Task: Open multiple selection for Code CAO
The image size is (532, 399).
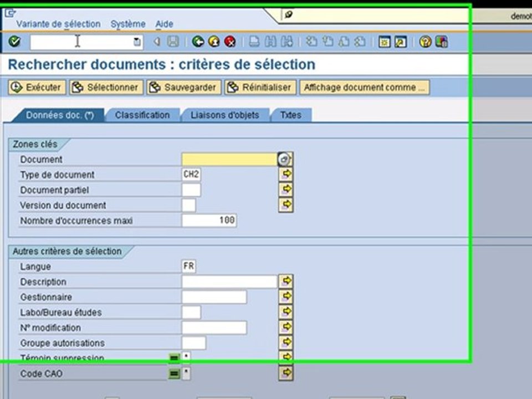Action: [x=286, y=373]
